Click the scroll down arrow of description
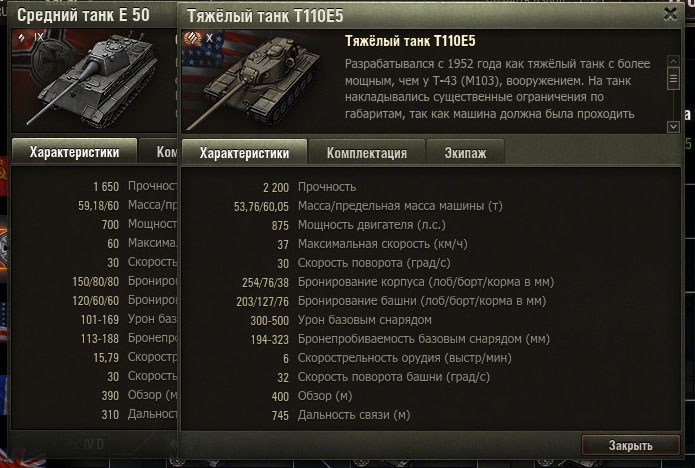The height and width of the screenshot is (468, 695). click(x=673, y=127)
